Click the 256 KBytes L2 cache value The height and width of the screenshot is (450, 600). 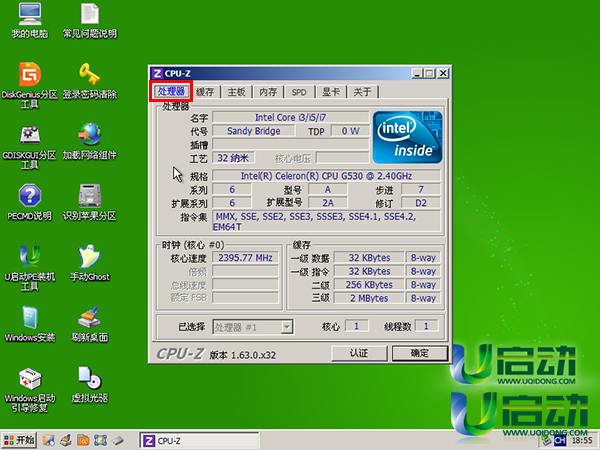pos(369,285)
